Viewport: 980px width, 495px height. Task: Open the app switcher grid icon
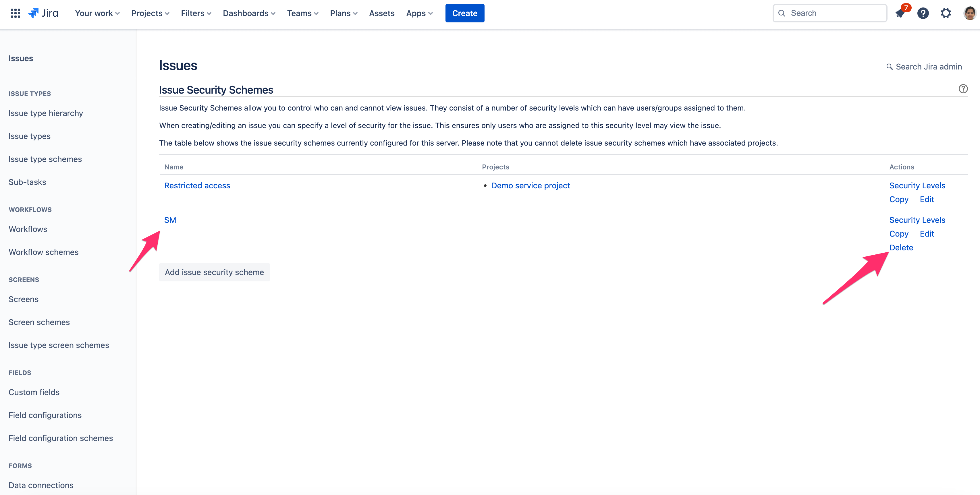pos(15,13)
